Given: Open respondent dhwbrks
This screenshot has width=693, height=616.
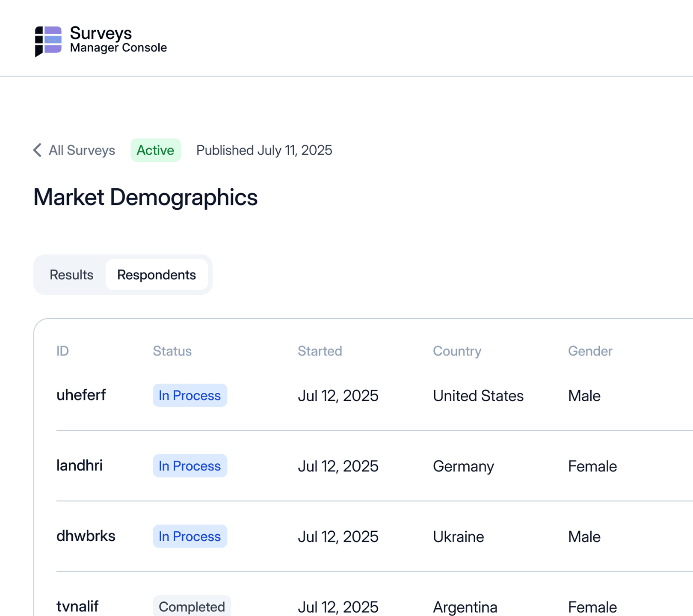Looking at the screenshot, I should tap(86, 536).
